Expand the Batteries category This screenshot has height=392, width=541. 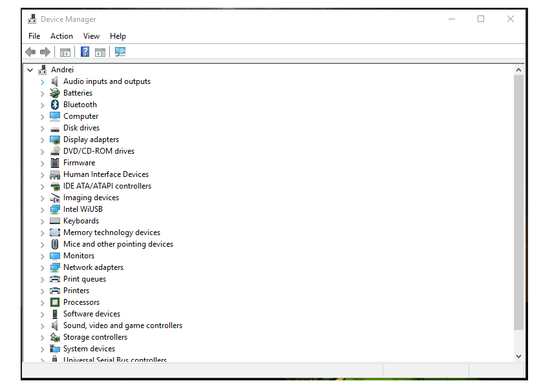point(43,94)
